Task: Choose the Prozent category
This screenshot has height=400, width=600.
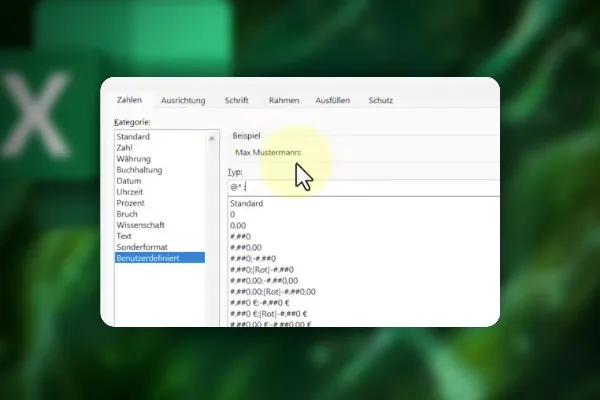Action: (x=160, y=203)
